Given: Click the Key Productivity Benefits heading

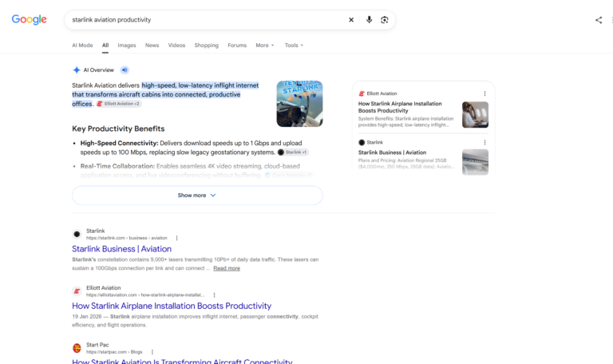Looking at the screenshot, I should [118, 129].
